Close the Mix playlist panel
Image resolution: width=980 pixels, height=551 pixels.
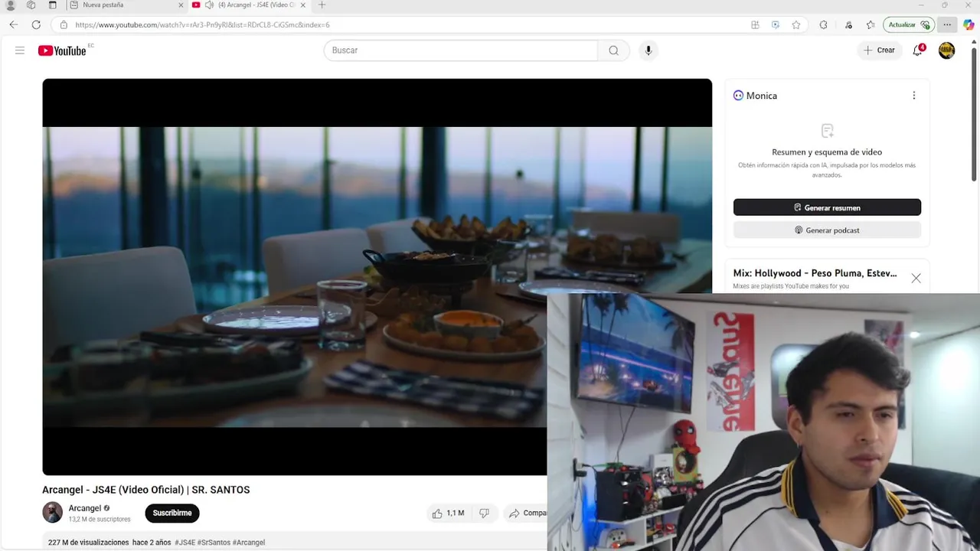coord(916,279)
